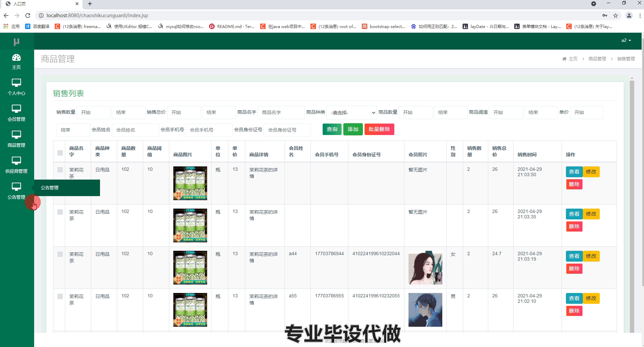
Task: Open 百度翻译 bookmark
Action: 37,26
